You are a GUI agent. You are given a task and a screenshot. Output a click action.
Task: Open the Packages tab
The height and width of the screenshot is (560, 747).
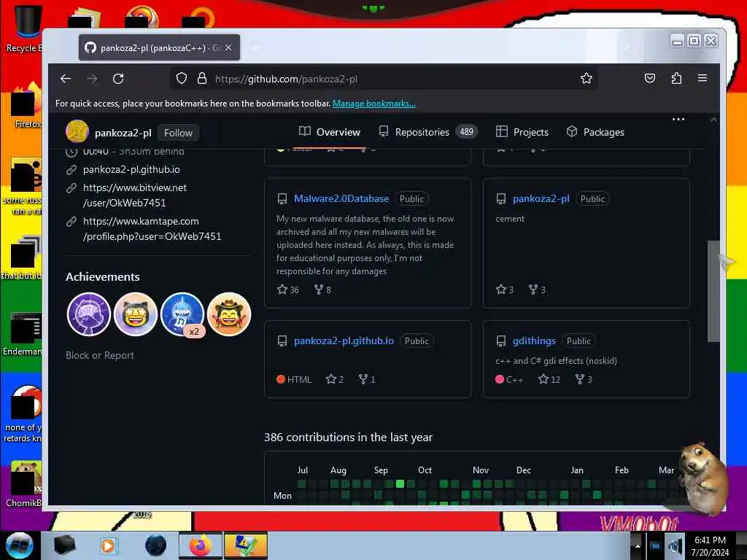(x=595, y=132)
